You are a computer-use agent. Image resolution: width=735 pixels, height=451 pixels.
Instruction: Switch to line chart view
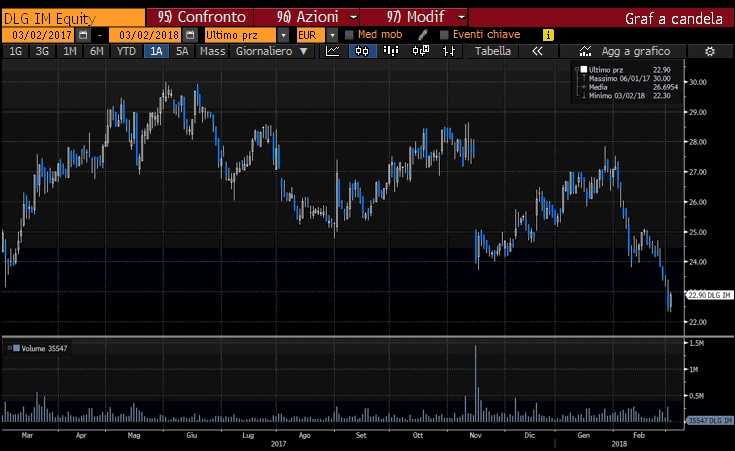pos(333,51)
